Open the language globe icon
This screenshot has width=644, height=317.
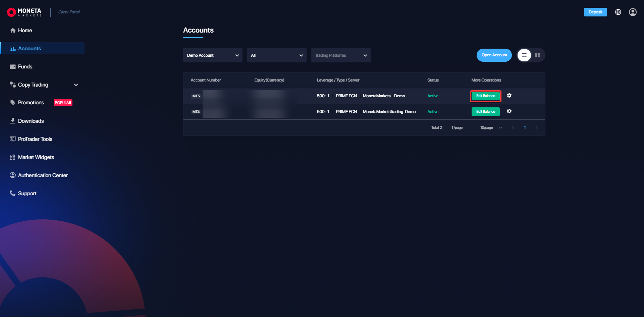(x=618, y=12)
